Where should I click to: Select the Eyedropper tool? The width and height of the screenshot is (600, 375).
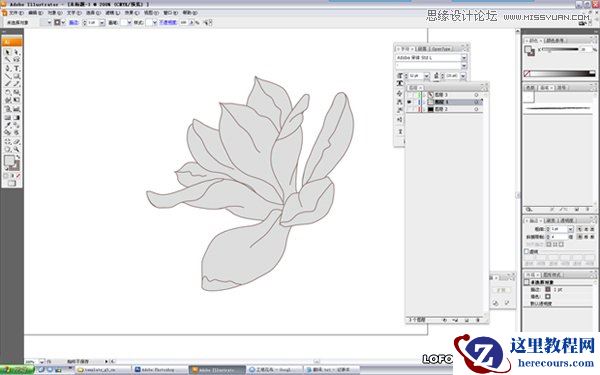(7, 125)
